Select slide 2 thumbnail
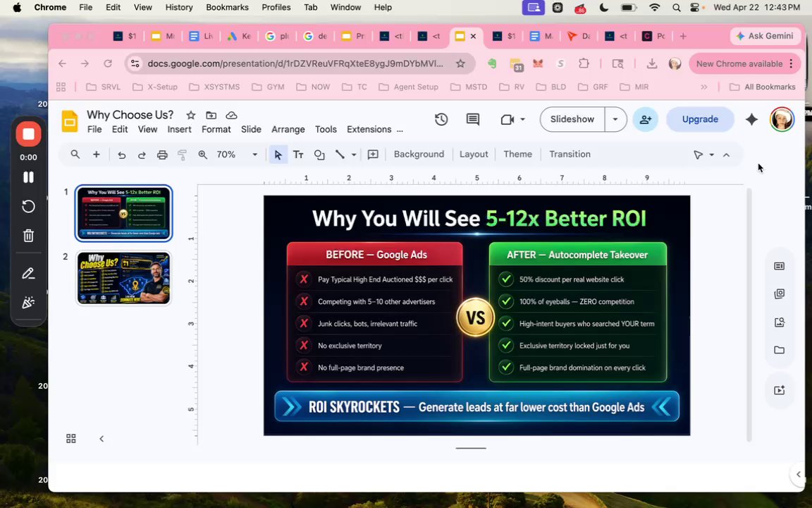The image size is (812, 508). coord(124,278)
